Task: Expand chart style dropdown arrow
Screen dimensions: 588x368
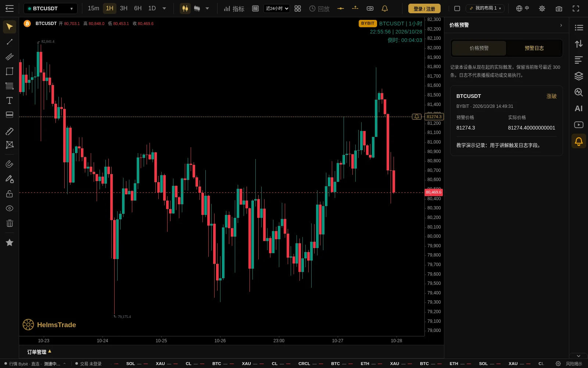Action: 207,8
